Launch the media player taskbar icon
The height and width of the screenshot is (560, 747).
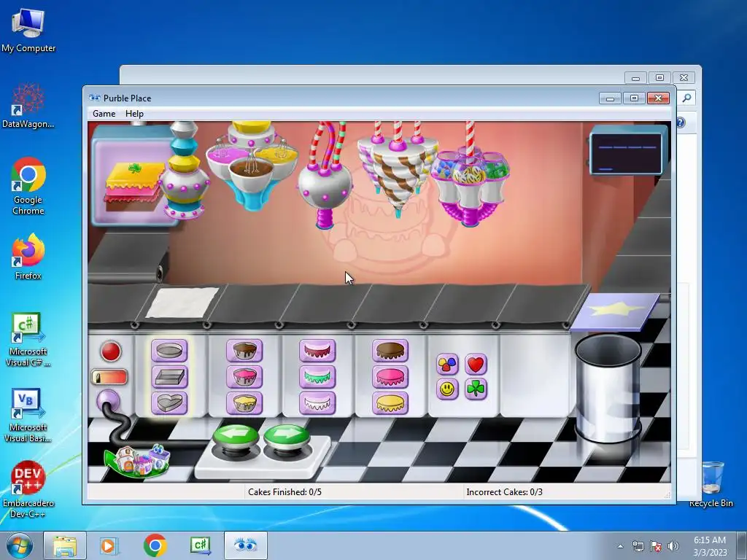click(108, 545)
